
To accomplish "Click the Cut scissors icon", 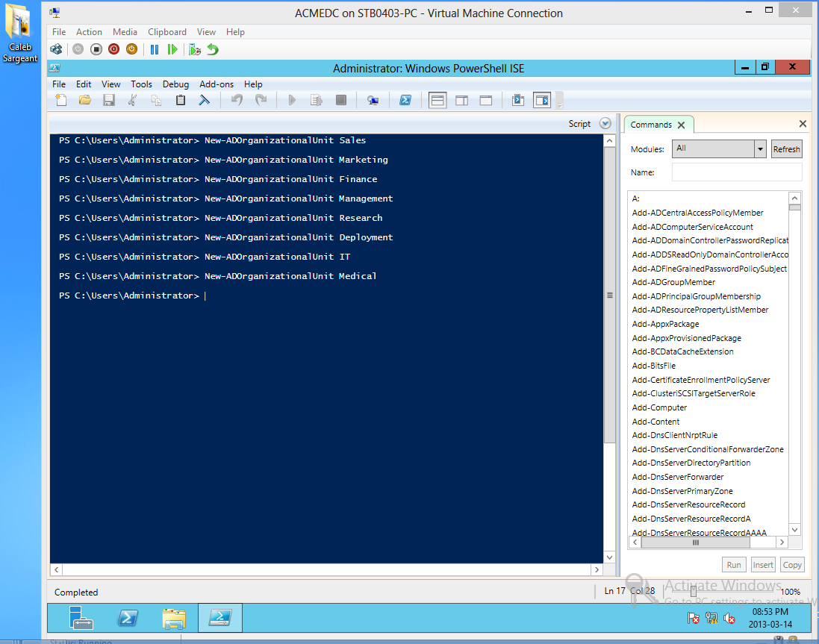I will coord(133,100).
